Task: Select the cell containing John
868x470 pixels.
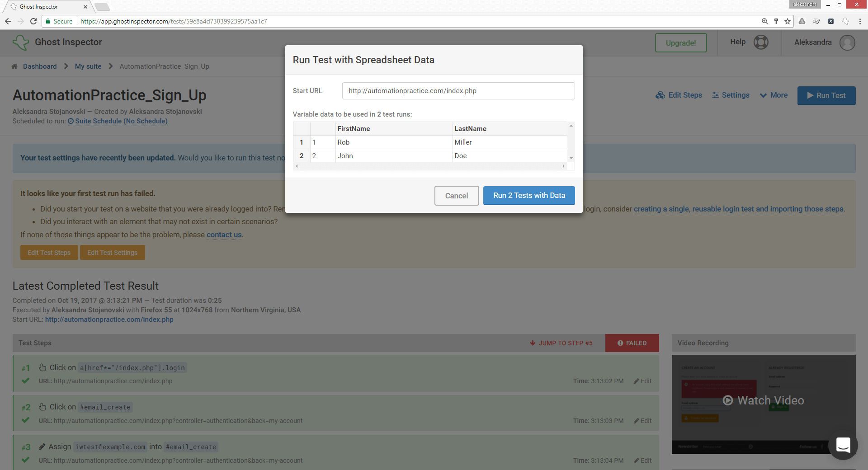Action: (x=394, y=156)
